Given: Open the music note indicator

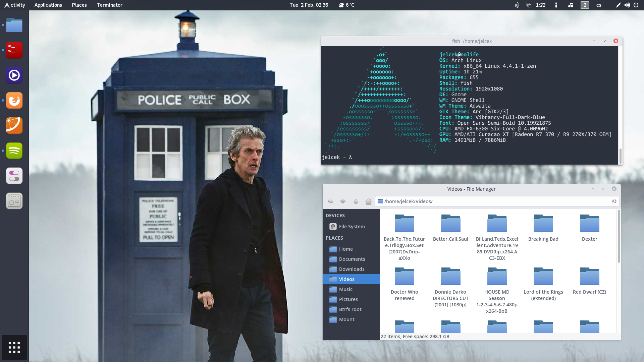Looking at the screenshot, I should (x=571, y=5).
